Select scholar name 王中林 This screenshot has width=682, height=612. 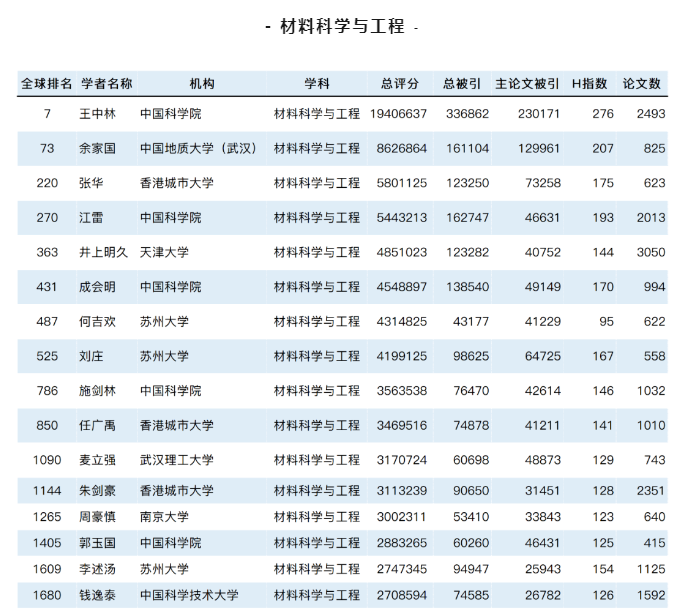(97, 114)
